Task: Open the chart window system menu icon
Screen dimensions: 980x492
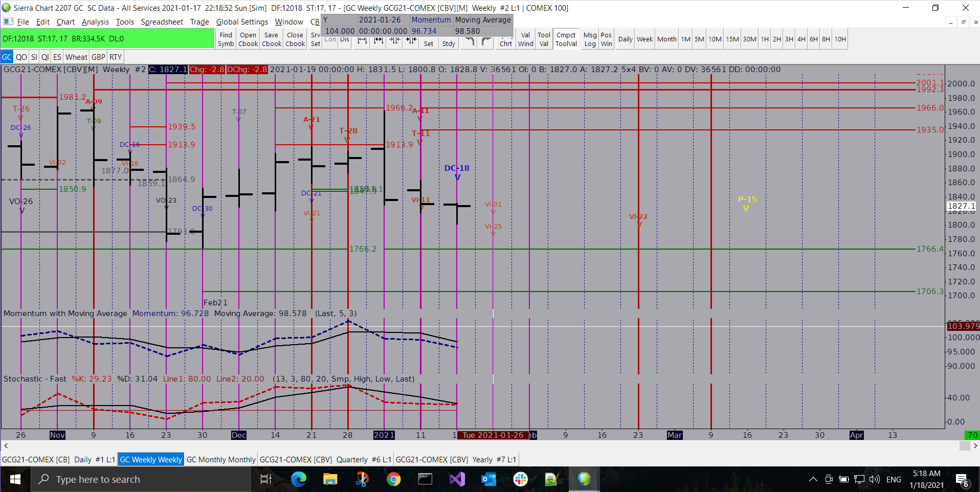Action: (8, 21)
